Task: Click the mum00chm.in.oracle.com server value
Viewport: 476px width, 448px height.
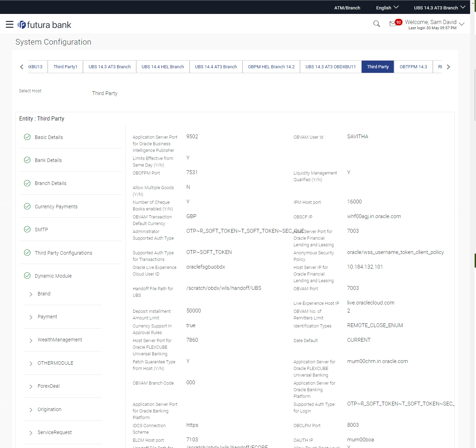Action: point(377,361)
